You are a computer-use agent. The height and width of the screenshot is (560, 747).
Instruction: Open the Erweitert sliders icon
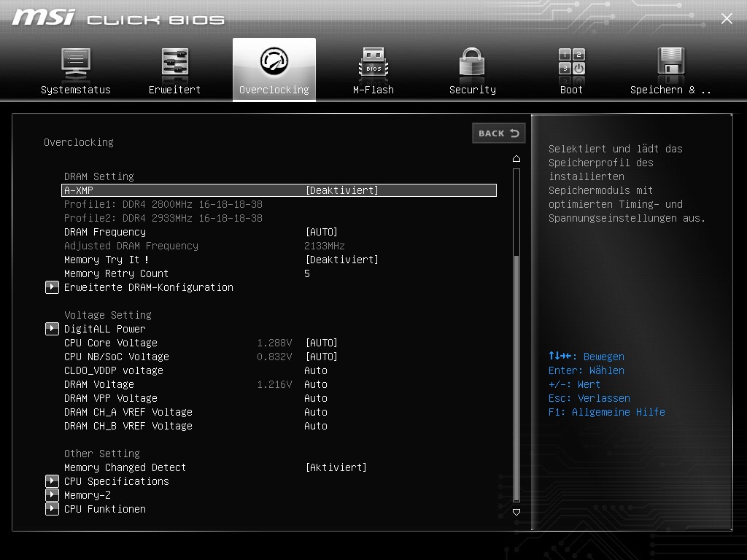tap(175, 62)
